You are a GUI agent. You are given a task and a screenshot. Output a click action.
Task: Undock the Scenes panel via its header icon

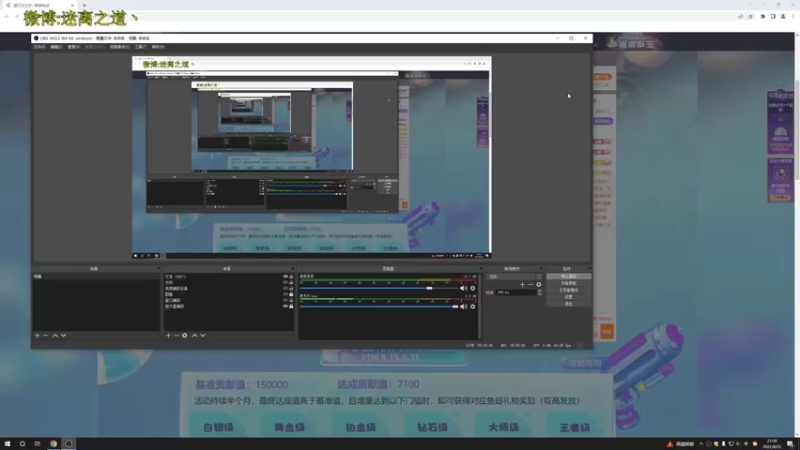coord(158,268)
